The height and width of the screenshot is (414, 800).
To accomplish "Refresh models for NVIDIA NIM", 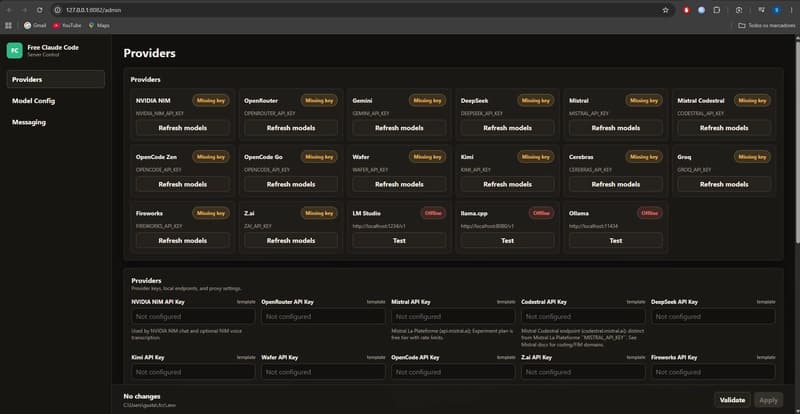I will click(x=183, y=128).
